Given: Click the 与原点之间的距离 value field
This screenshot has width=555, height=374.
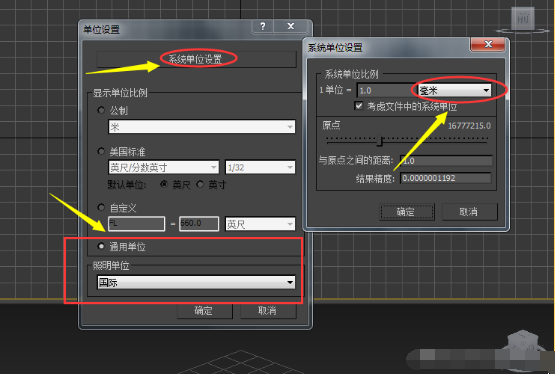Looking at the screenshot, I should (x=446, y=161).
